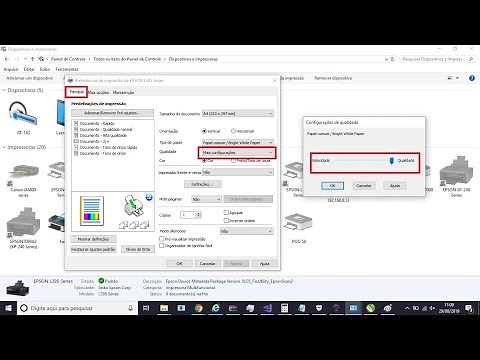Click the color page preview thumbnail
Screen dimensions: 480x360
pos(92,211)
